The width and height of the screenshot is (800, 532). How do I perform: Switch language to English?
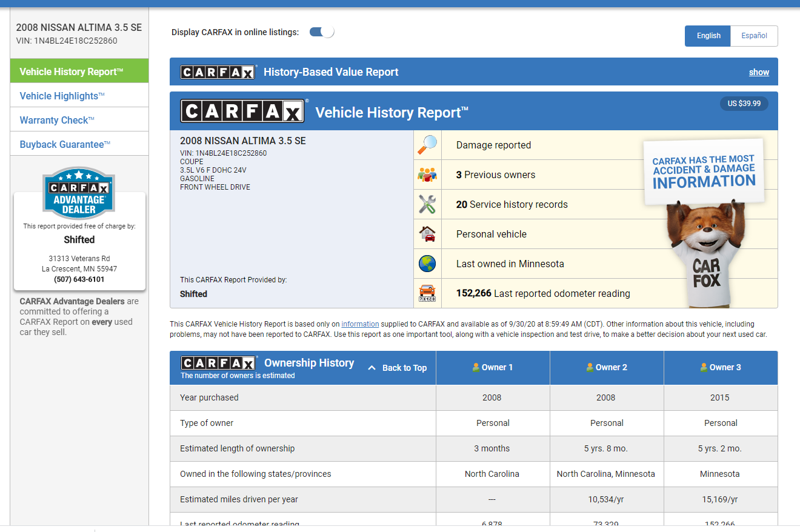[x=708, y=36]
